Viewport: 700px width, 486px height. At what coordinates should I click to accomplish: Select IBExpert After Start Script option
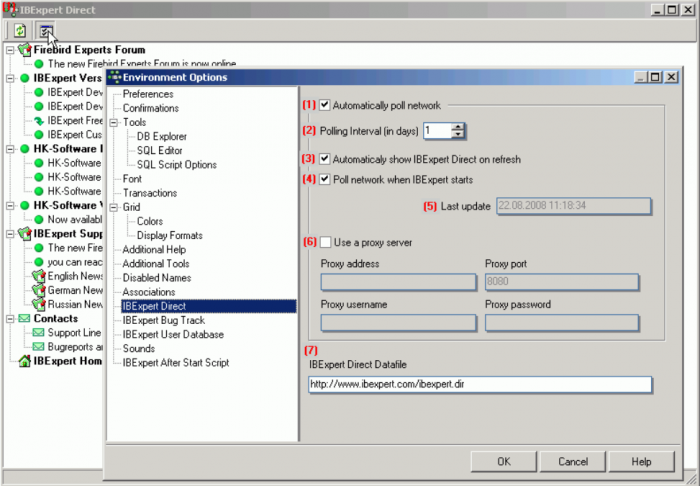[175, 363]
